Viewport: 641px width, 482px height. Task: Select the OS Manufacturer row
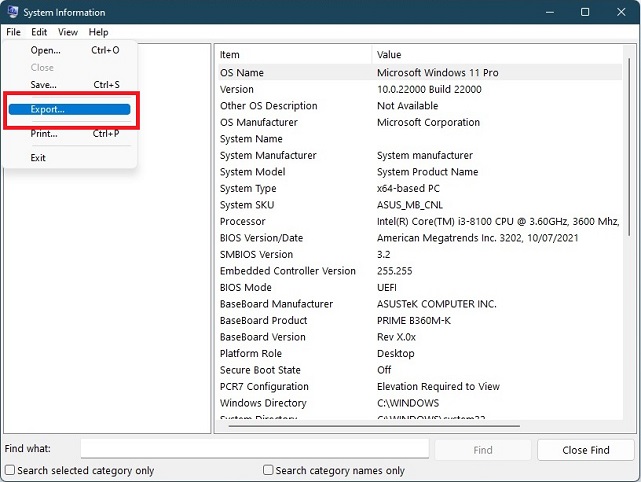tap(420, 122)
